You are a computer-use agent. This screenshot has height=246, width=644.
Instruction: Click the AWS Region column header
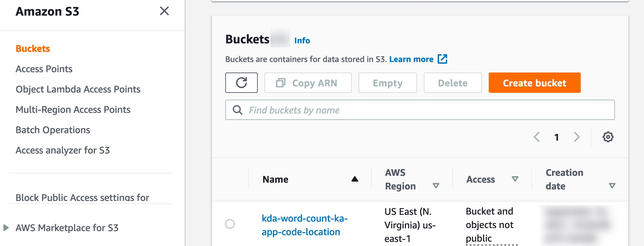400,179
